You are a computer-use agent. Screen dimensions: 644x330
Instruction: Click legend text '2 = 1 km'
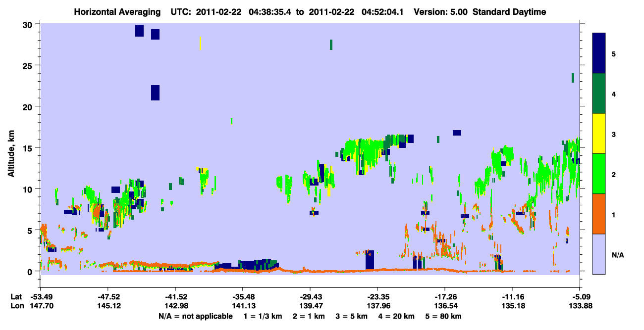[x=309, y=316]
